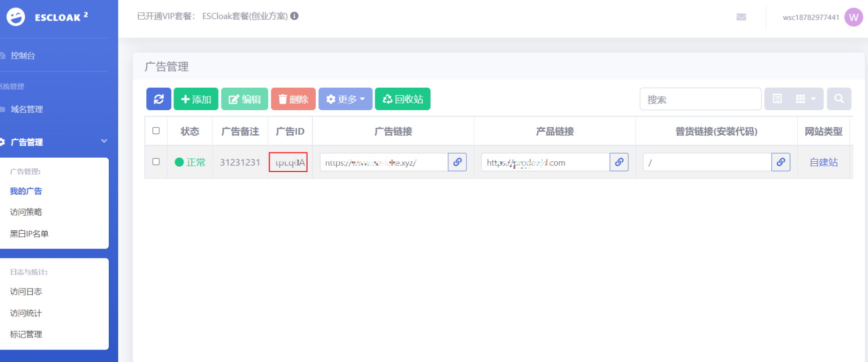This screenshot has width=868, height=362.
Task: Select 访问策略 in the sidebar
Action: click(26, 212)
